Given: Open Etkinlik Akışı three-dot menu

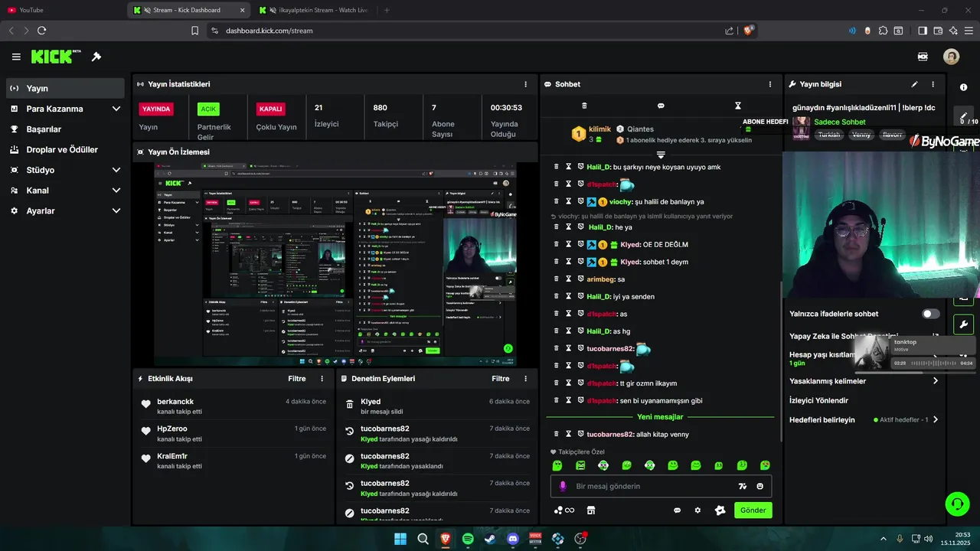Looking at the screenshot, I should click(x=322, y=379).
